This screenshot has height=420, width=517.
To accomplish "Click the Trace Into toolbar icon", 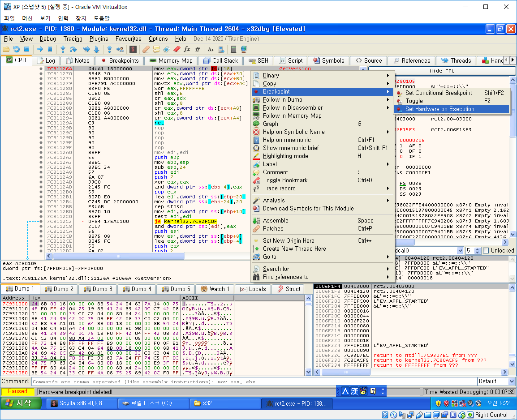I will (86, 49).
